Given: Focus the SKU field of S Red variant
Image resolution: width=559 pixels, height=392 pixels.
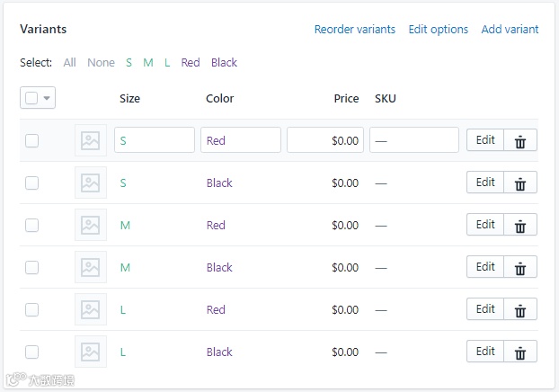Looking at the screenshot, I should pyautogui.click(x=414, y=140).
